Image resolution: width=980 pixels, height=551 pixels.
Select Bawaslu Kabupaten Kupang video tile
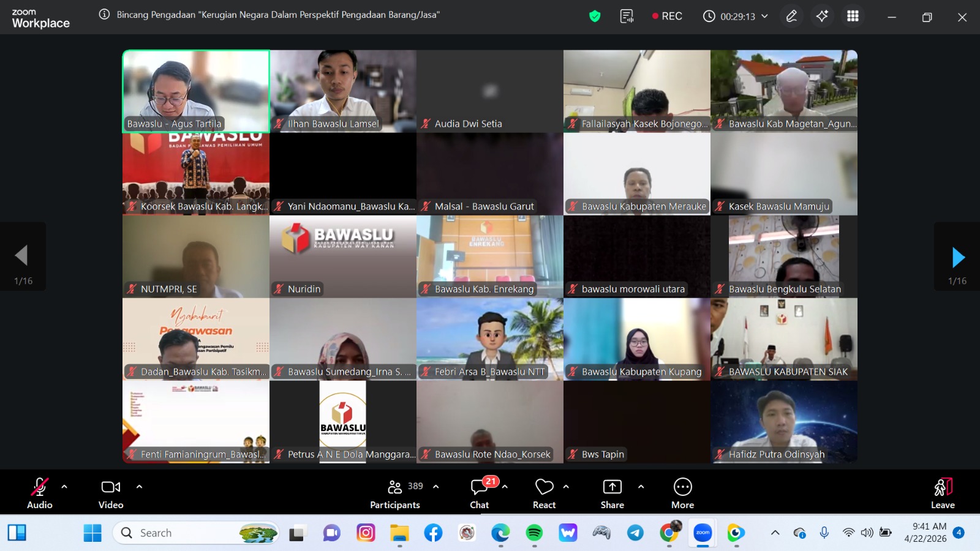point(637,339)
